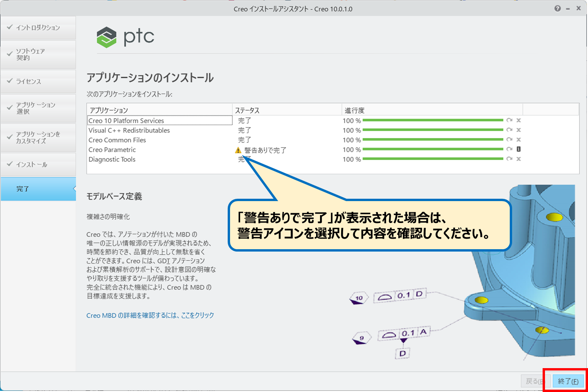Screen dimensions: 588x392
Task: Open the Creo MBD details link
Action: pos(150,315)
